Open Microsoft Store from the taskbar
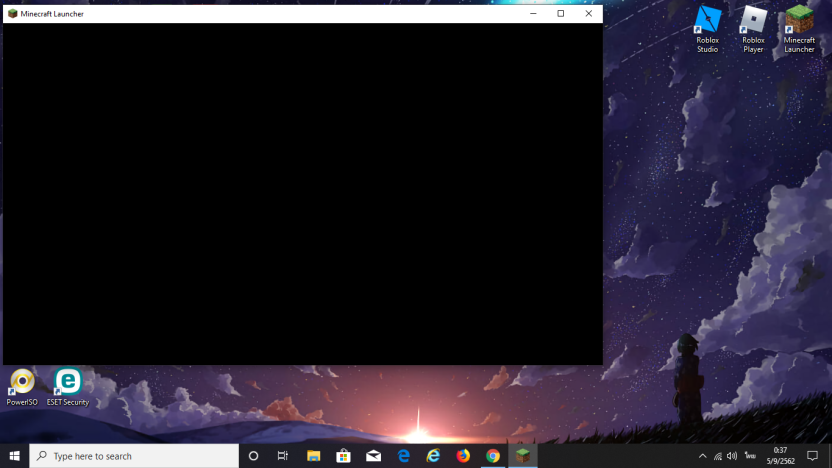832x468 pixels. [x=343, y=456]
